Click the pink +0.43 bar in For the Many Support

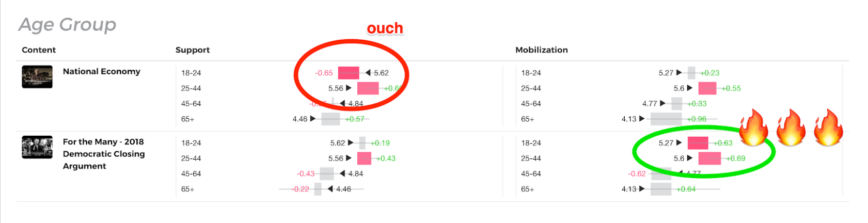coord(364,158)
